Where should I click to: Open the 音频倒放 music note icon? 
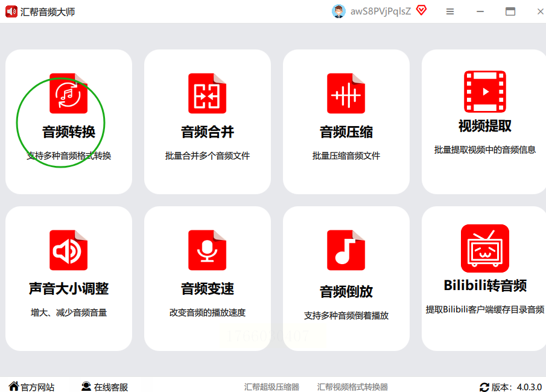tap(346, 250)
